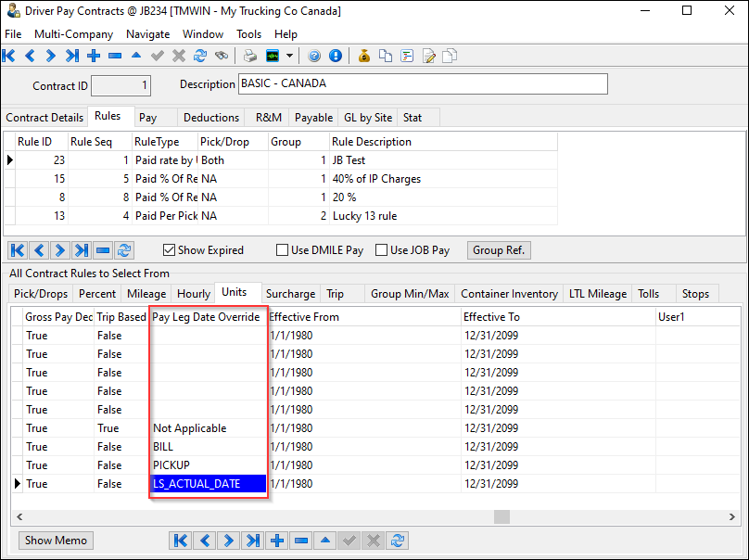Expand the dropdown arrow beside the monitor icon

[289, 56]
